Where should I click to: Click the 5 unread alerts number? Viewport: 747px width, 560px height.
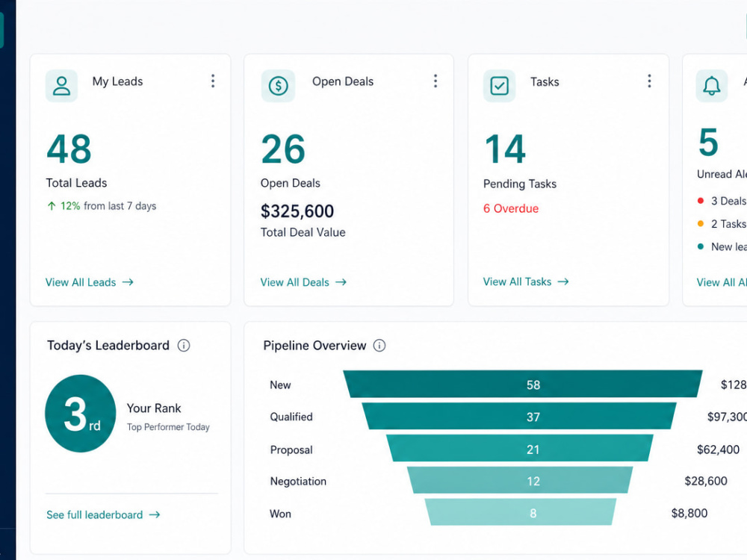pyautogui.click(x=708, y=143)
